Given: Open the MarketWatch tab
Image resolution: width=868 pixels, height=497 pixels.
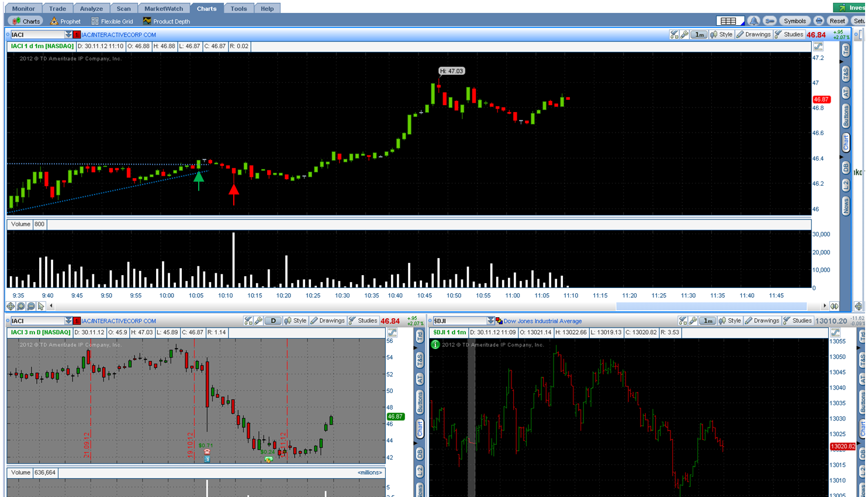Looking at the screenshot, I should 163,8.
